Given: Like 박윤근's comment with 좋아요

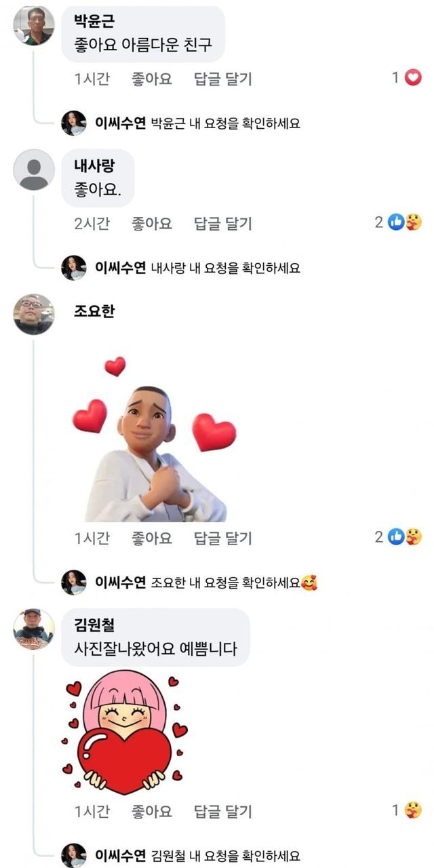Looking at the screenshot, I should point(151,79).
